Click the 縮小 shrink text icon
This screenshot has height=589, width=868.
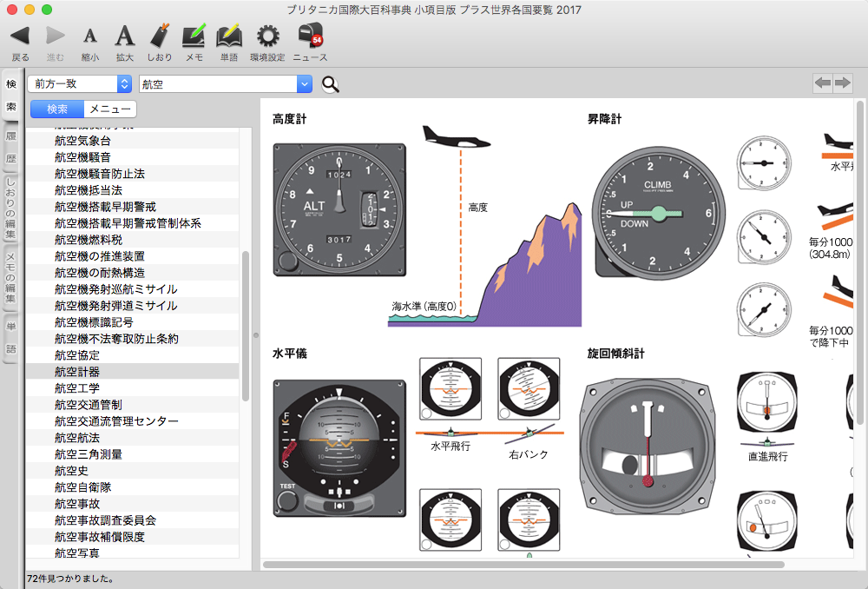[x=89, y=36]
